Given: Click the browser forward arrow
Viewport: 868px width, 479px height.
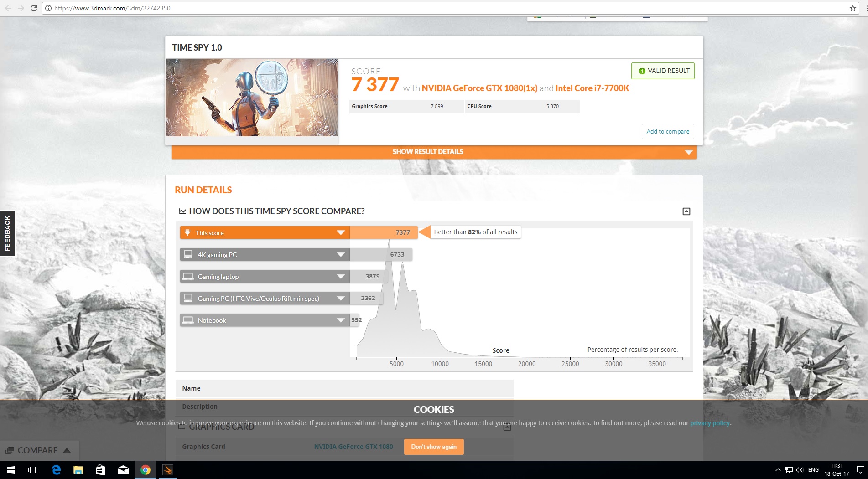Looking at the screenshot, I should click(x=21, y=8).
